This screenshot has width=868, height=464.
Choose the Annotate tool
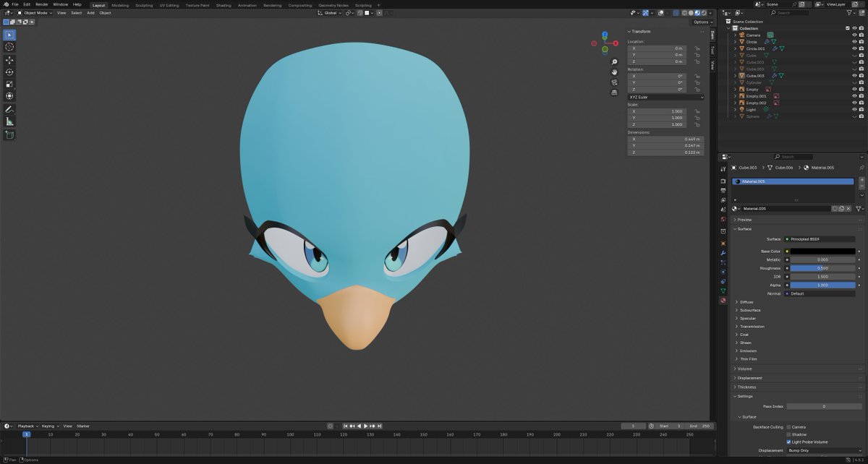point(9,109)
